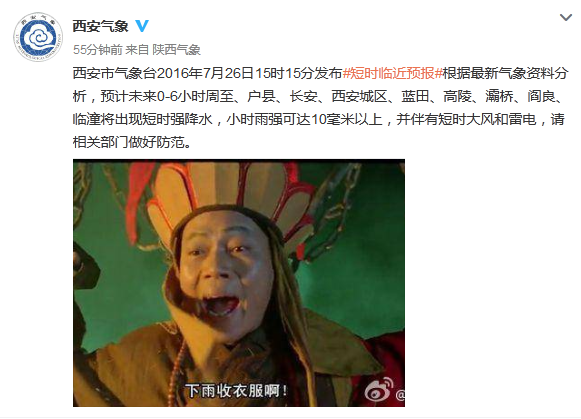The height and width of the screenshot is (419, 581).
Task: Follow the 陕西气象 source link
Action: 176,50
